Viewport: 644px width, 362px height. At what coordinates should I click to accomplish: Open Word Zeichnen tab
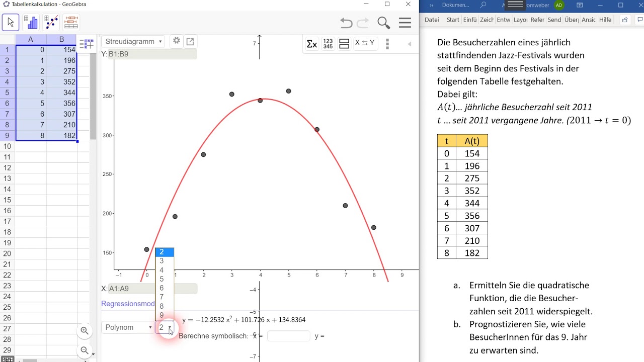(487, 20)
